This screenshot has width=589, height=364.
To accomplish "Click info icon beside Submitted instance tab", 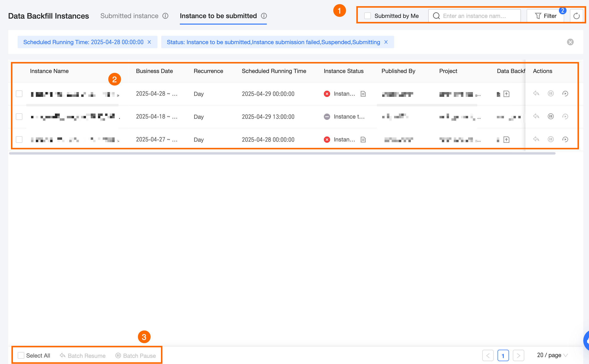I will [165, 16].
